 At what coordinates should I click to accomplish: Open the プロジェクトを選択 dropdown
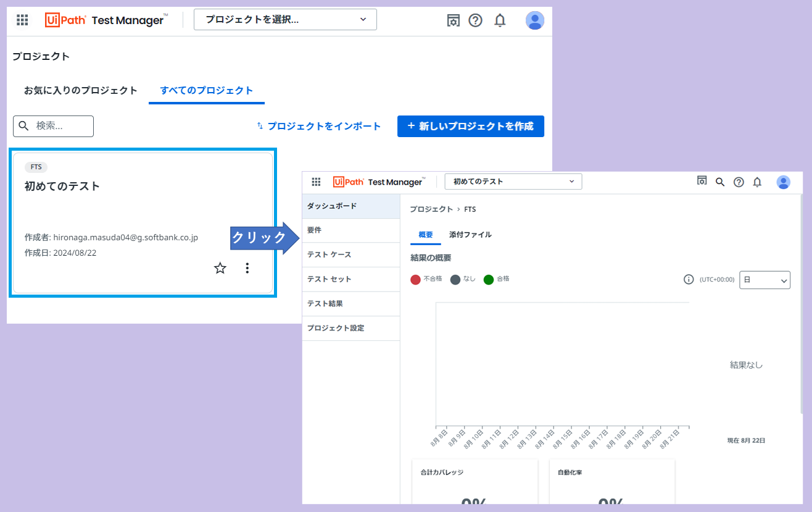(x=285, y=20)
